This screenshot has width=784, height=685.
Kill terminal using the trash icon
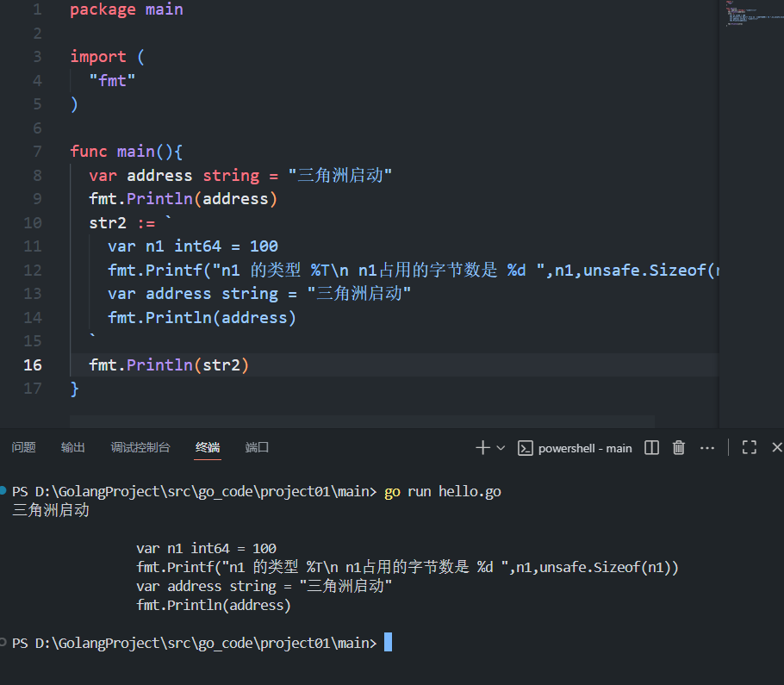(x=679, y=447)
